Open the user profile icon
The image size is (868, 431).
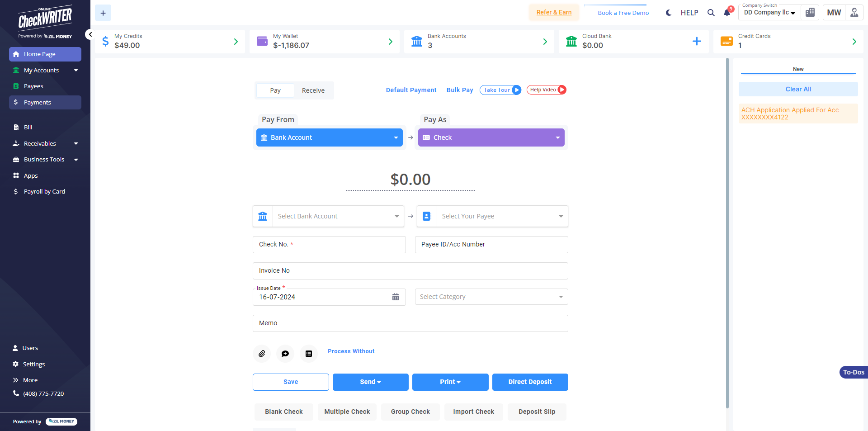[854, 13]
